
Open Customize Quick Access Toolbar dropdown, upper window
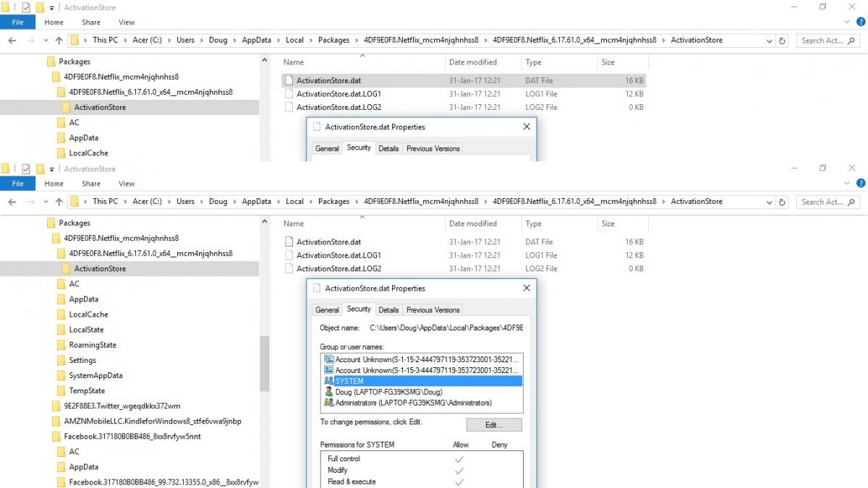52,8
